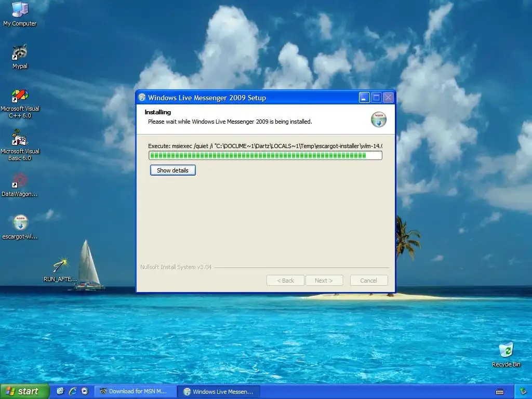
Task: Click the 'Execute: msiexec /quiet' status text
Action: (x=265, y=146)
